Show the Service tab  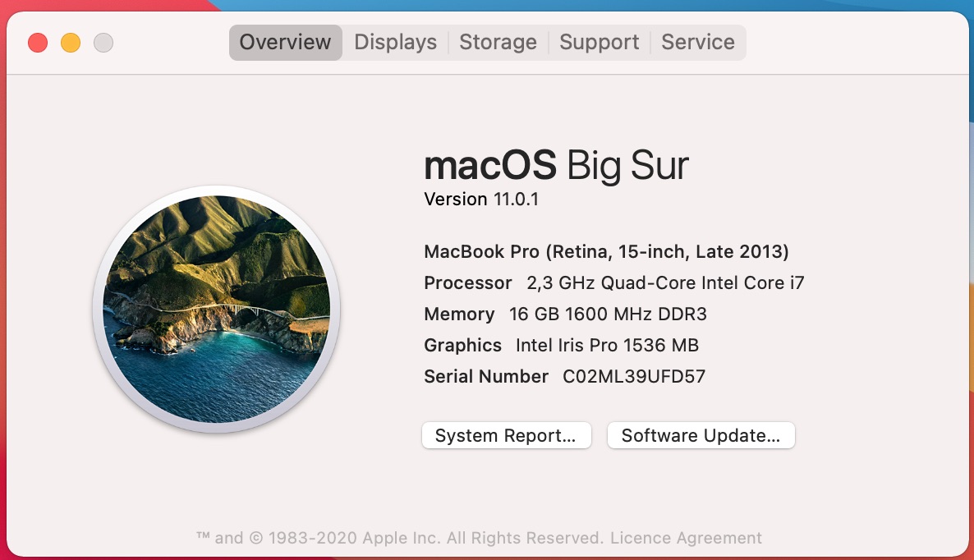(x=697, y=43)
